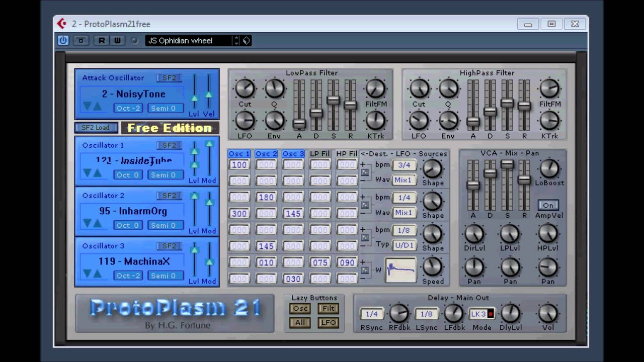
Task: Select previous waveform for Oscillator 1
Action: tap(87, 173)
